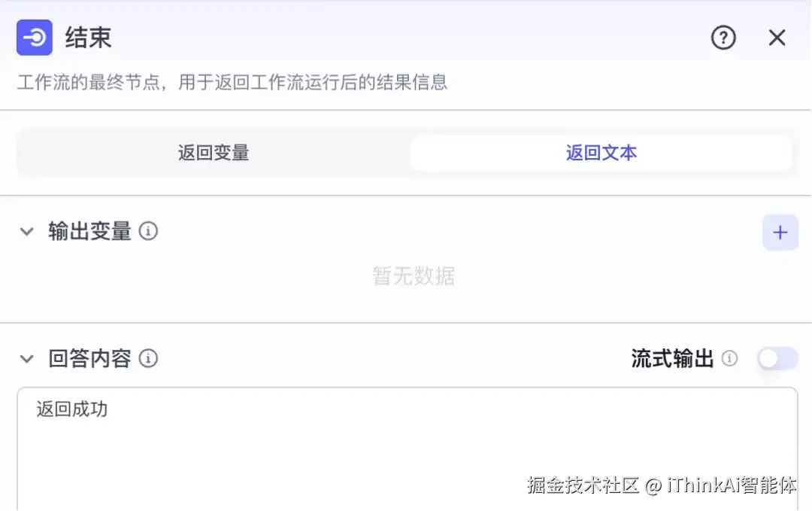
Task: Click the 暂无数据 empty placeholder
Action: tap(414, 275)
